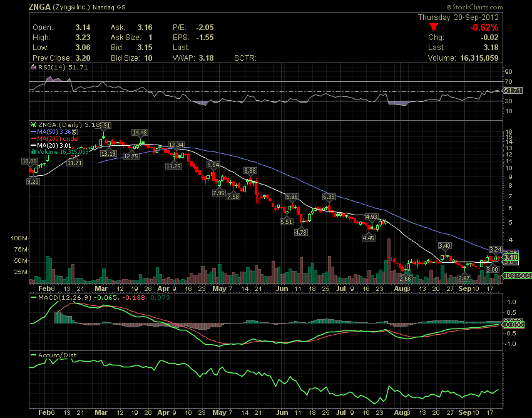Click the 3.24 price label
Image resolution: width=532 pixels, height=418 pixels.
pyautogui.click(x=495, y=250)
